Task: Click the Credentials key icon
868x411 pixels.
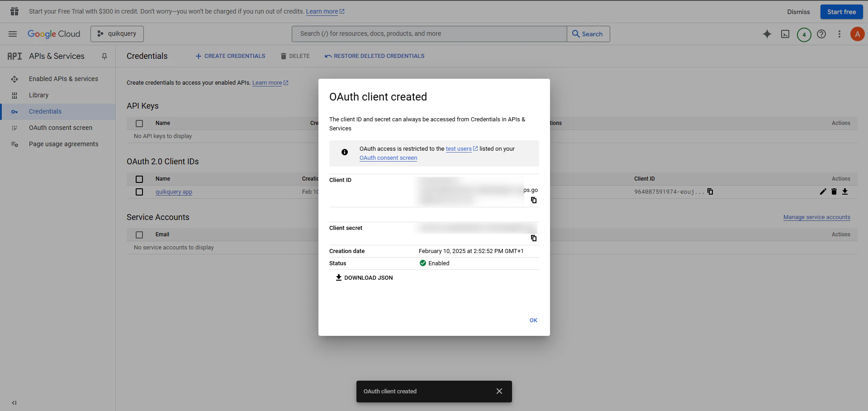Action: click(x=14, y=111)
